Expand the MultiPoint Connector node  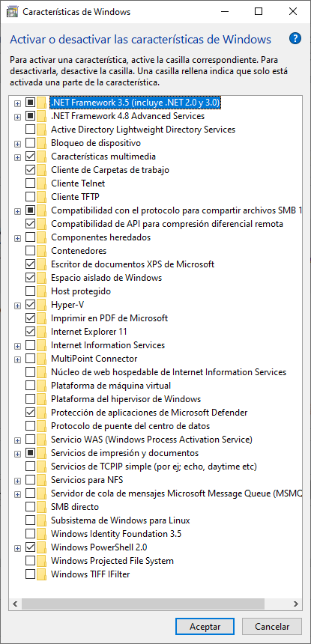click(x=17, y=359)
